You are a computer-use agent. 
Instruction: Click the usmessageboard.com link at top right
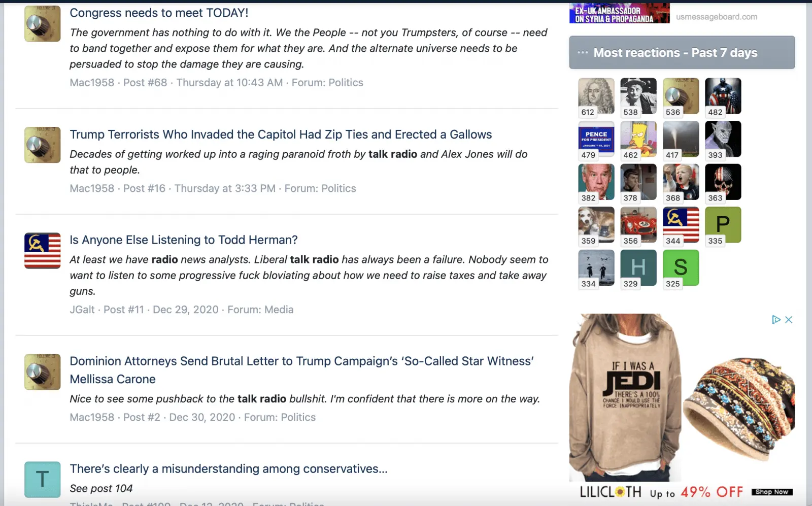click(x=716, y=16)
